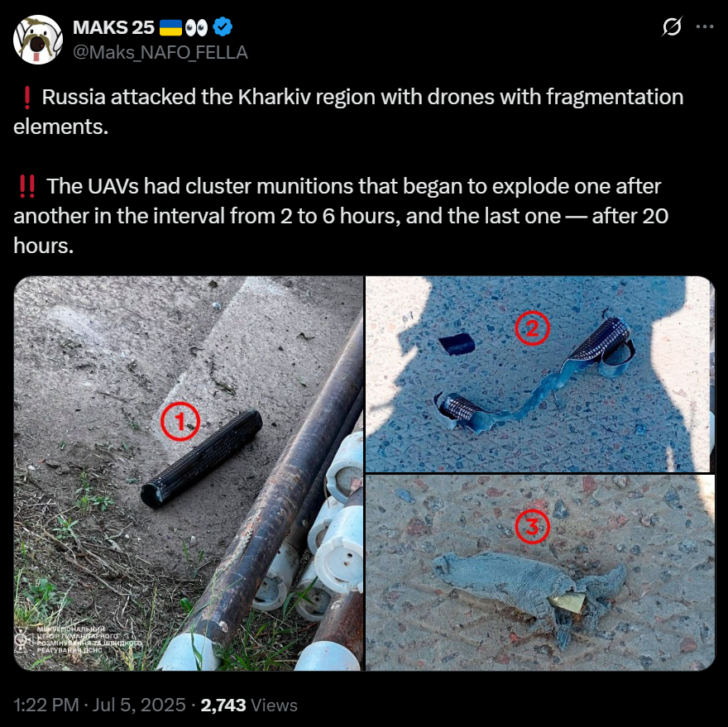Open the Grok slash icon
The image size is (728, 727).
tap(672, 27)
